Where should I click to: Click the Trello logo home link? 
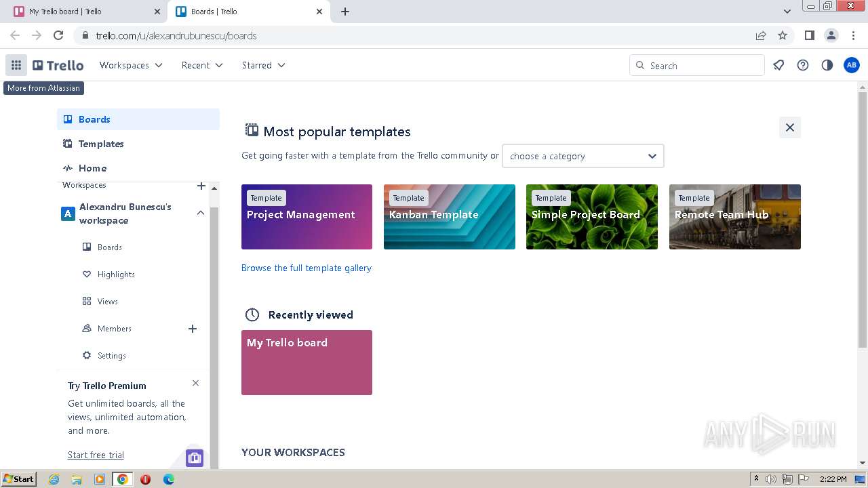[58, 65]
